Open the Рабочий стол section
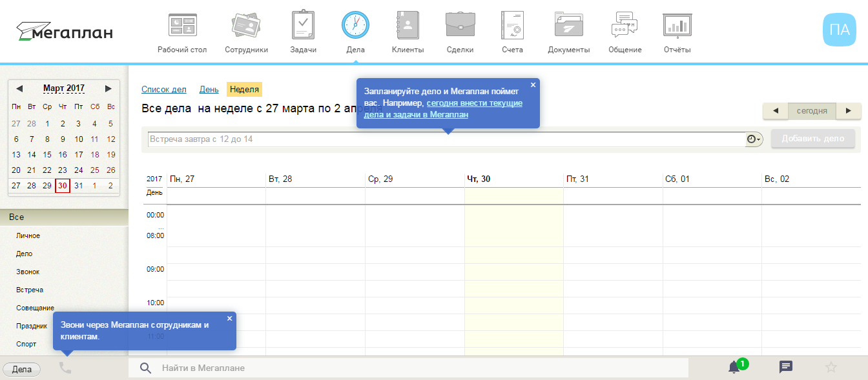 (182, 33)
